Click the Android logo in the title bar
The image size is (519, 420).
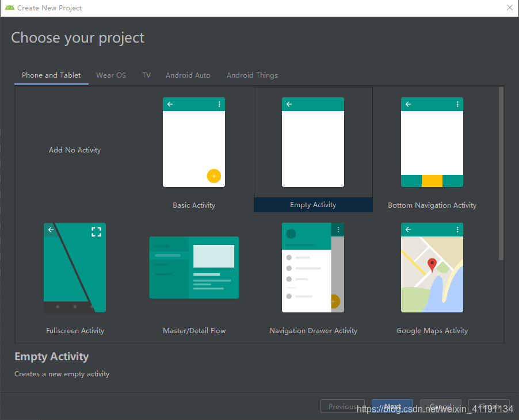(x=10, y=7)
